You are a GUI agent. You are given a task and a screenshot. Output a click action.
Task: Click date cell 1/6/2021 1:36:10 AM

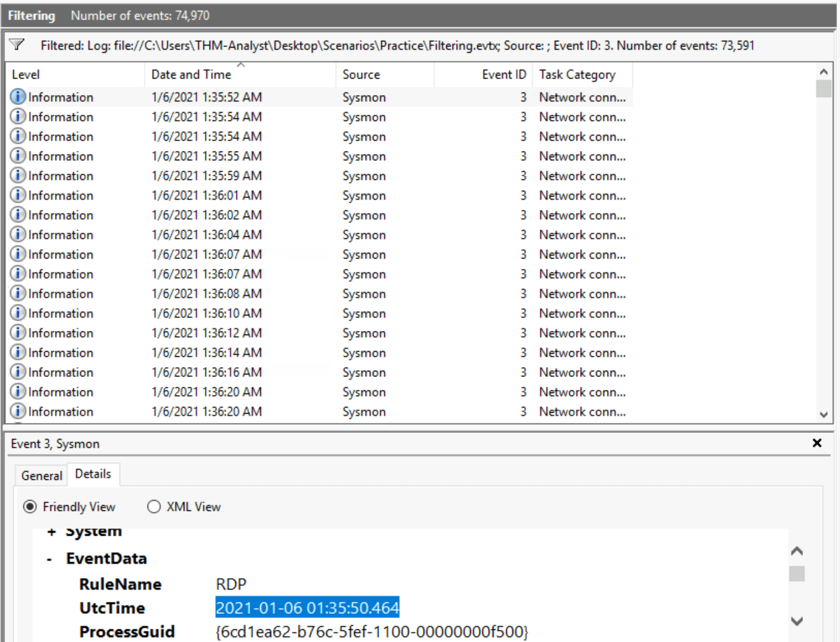coord(206,313)
